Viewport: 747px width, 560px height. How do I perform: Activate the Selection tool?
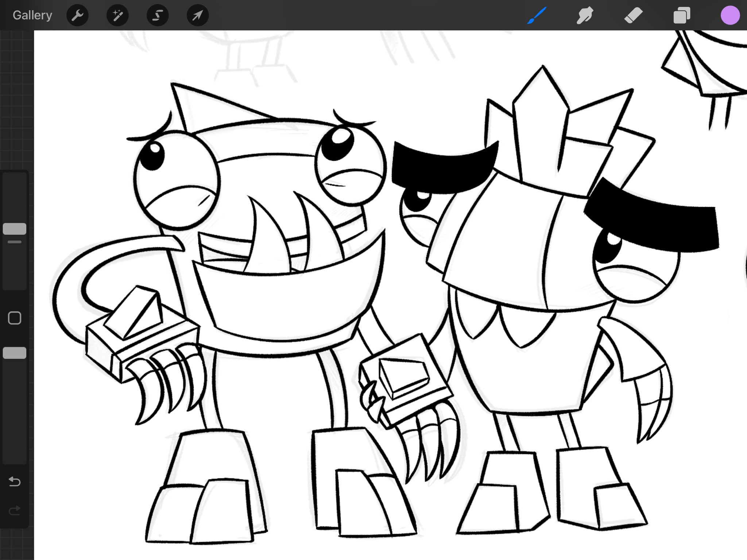coord(158,15)
